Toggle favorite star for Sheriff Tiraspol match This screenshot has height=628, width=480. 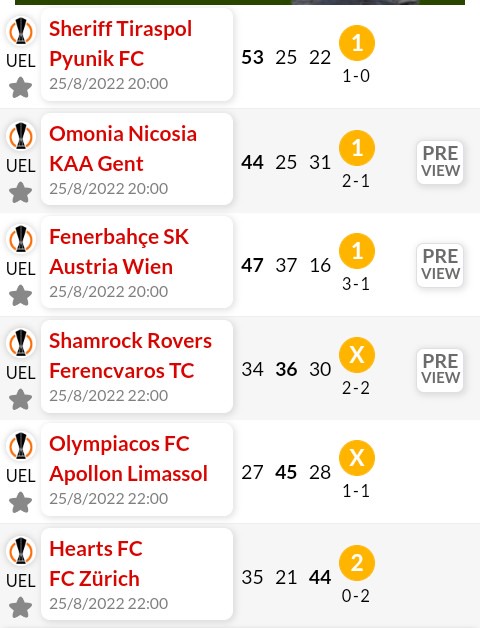pos(20,88)
